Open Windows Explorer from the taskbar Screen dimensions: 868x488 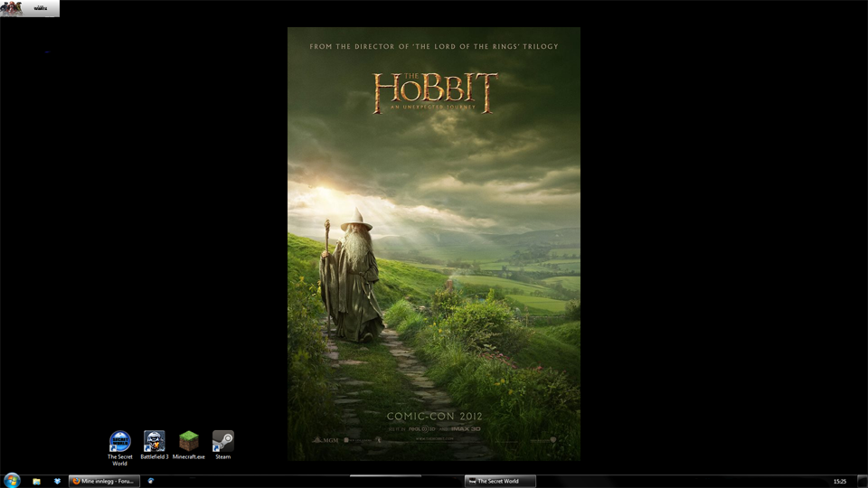click(x=36, y=482)
